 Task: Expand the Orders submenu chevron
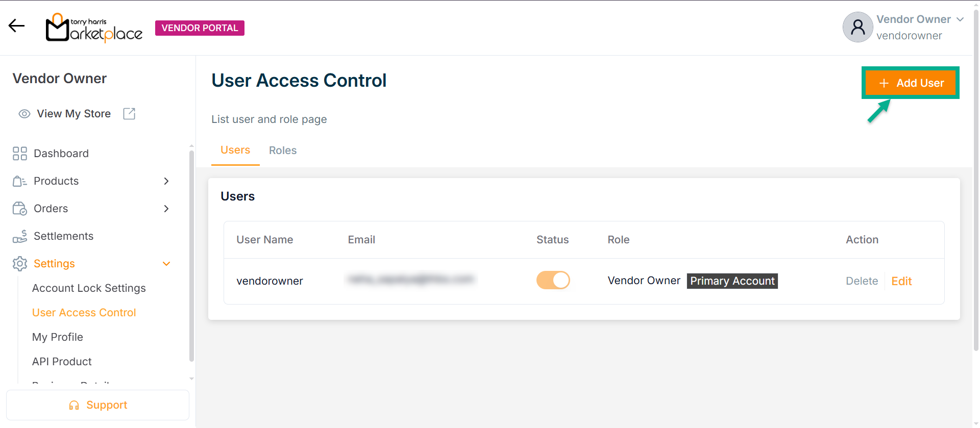(166, 209)
